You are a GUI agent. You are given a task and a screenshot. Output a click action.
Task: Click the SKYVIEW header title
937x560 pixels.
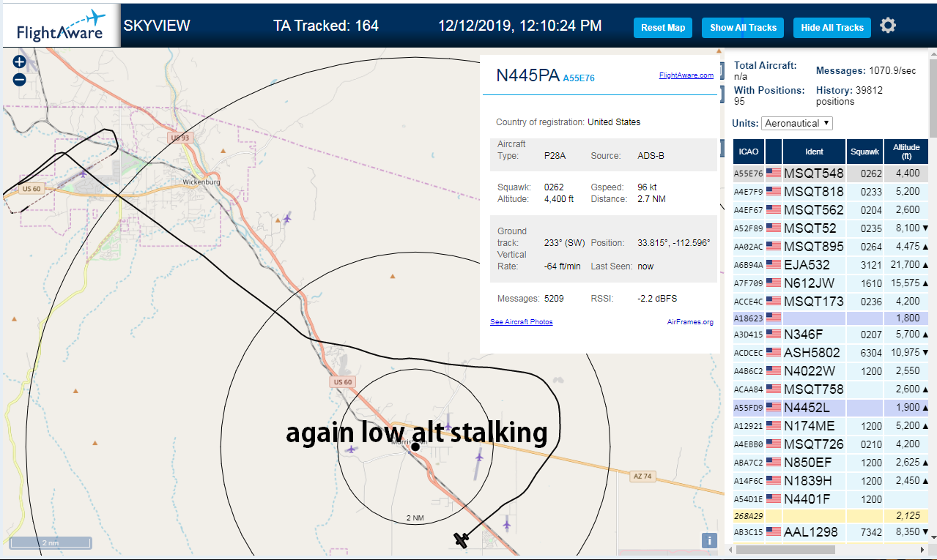[157, 26]
